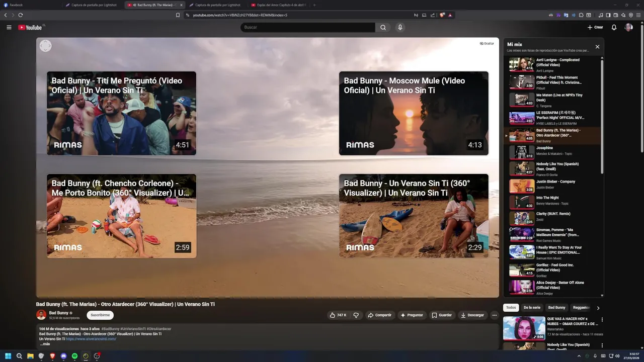
Task: Play Pitbull - Feel This Moment from mix
Action: (552, 82)
